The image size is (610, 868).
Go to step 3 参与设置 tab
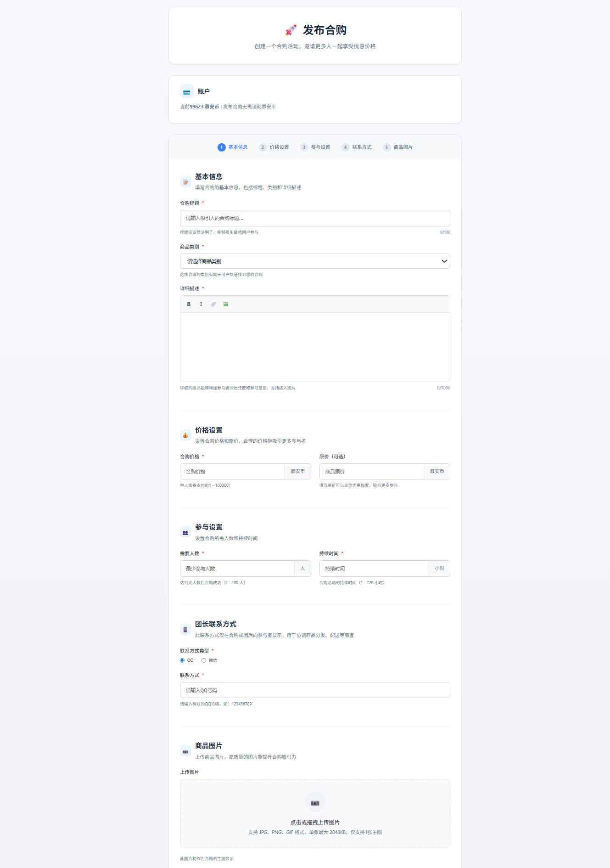315,147
